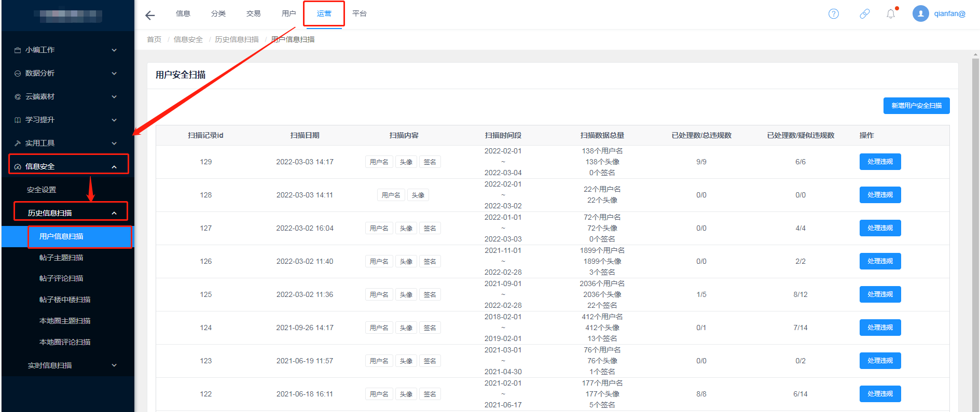Click 处理违规 for record 127
980x412 pixels.
[x=880, y=228]
